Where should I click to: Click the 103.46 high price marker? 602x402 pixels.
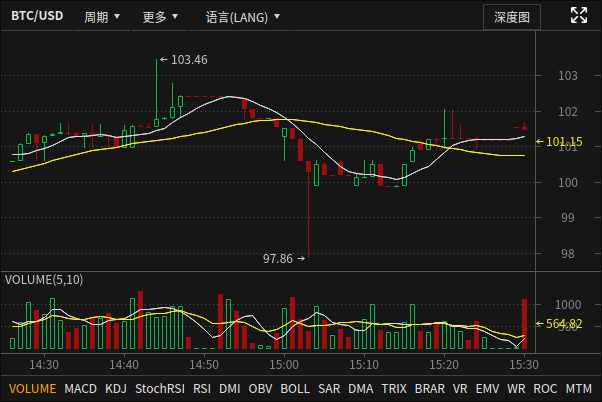pyautogui.click(x=184, y=60)
